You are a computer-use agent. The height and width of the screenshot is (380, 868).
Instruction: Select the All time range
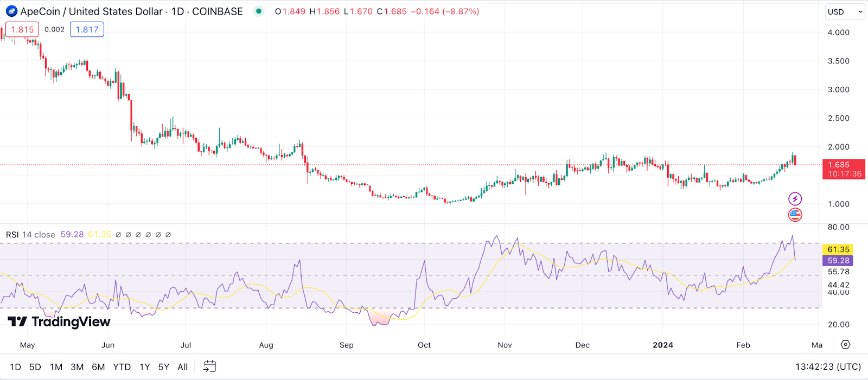(182, 367)
